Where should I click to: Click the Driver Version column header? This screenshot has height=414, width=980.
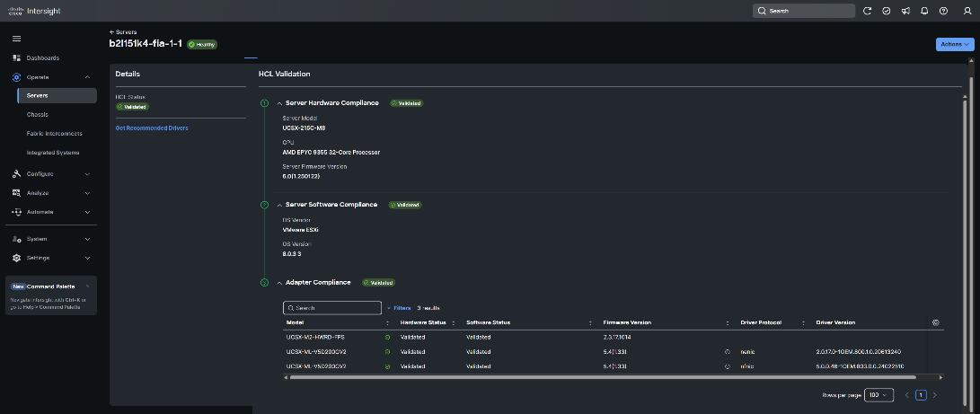[835, 322]
